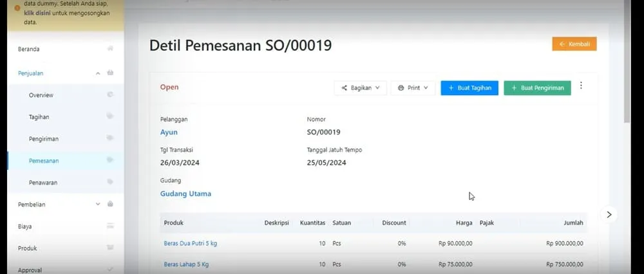The width and height of the screenshot is (644, 274).
Task: Open Tagihan in sidebar
Action: (x=39, y=117)
